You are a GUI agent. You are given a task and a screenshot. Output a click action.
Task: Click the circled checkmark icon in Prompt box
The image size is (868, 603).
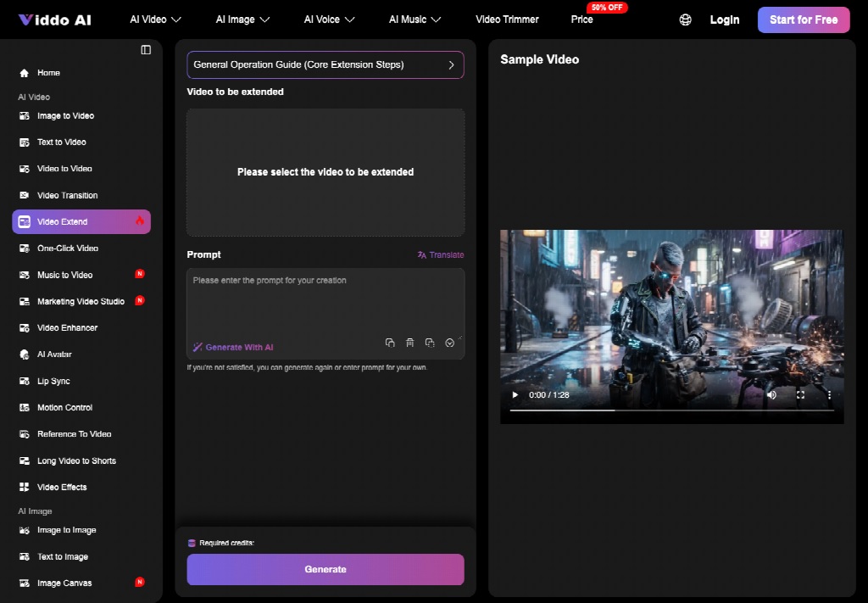[x=449, y=343]
